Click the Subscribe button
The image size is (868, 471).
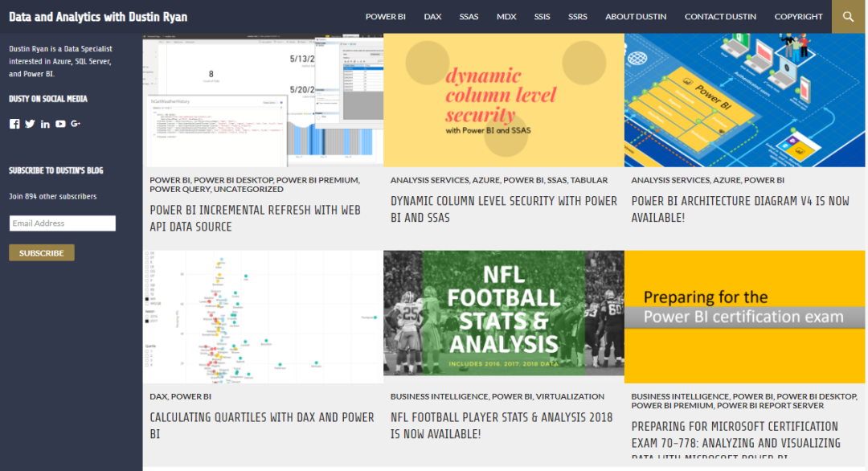click(42, 253)
